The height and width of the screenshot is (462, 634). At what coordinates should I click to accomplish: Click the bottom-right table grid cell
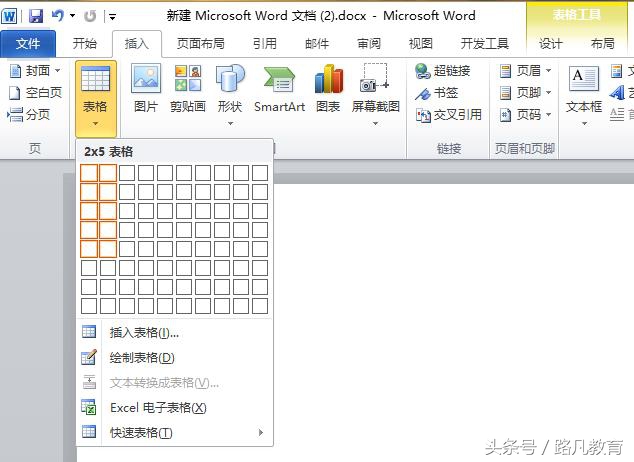click(260, 306)
